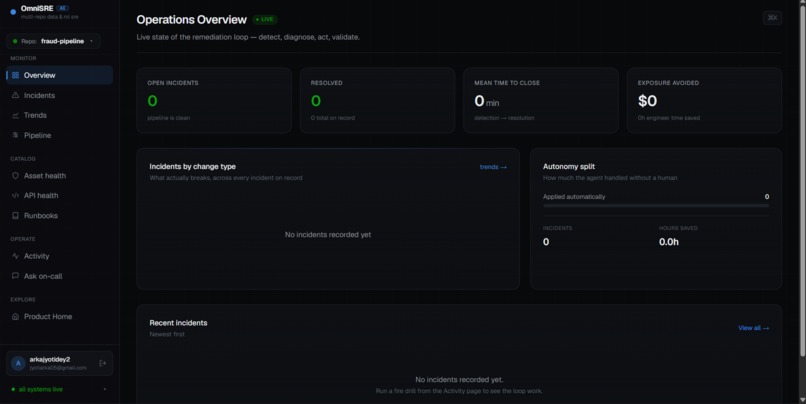806x404 pixels.
Task: Click the Hours Saved 0.0h value
Action: click(669, 242)
